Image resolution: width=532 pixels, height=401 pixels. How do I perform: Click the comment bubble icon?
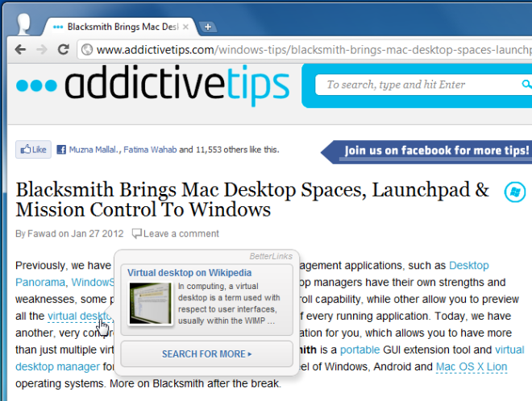click(x=137, y=234)
